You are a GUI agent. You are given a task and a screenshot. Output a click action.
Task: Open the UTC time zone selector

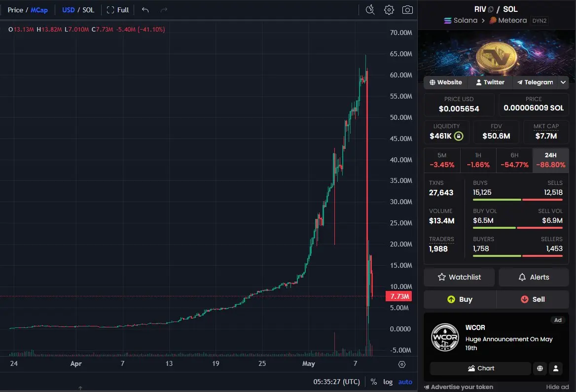336,382
